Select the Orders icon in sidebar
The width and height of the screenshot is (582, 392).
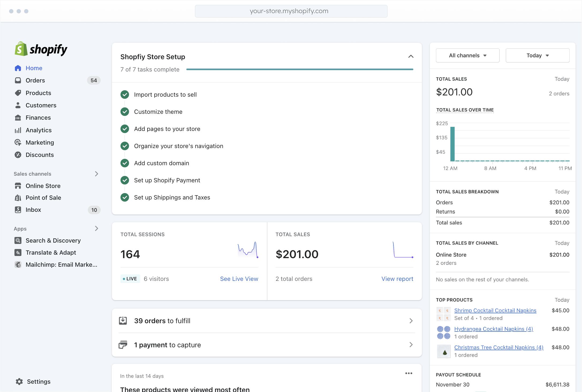click(x=18, y=80)
